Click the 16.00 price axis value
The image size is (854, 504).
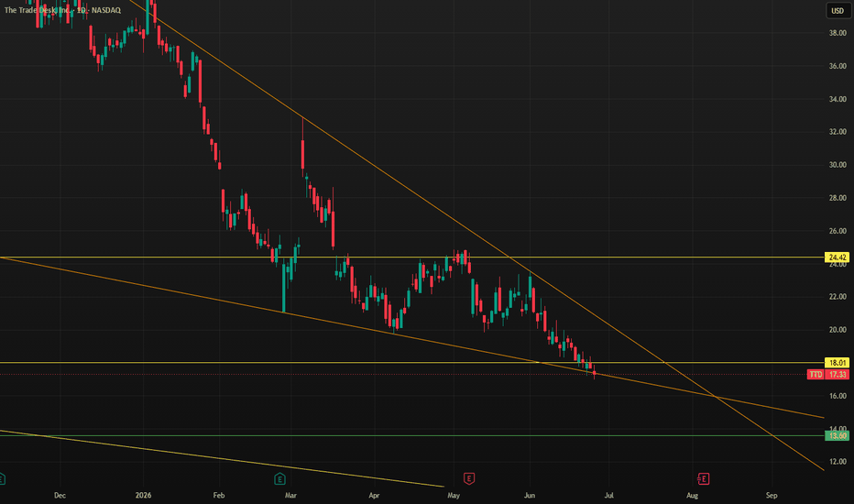pos(838,396)
